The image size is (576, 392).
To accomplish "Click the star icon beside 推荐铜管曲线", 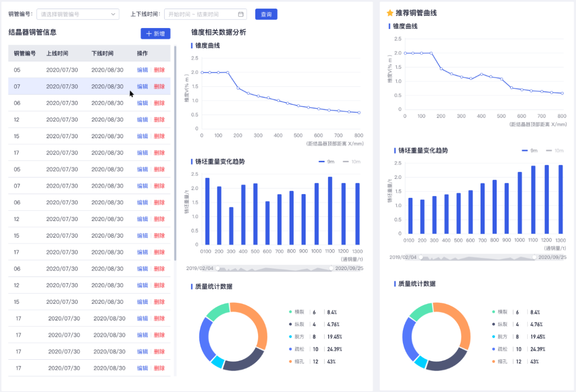I will (390, 13).
